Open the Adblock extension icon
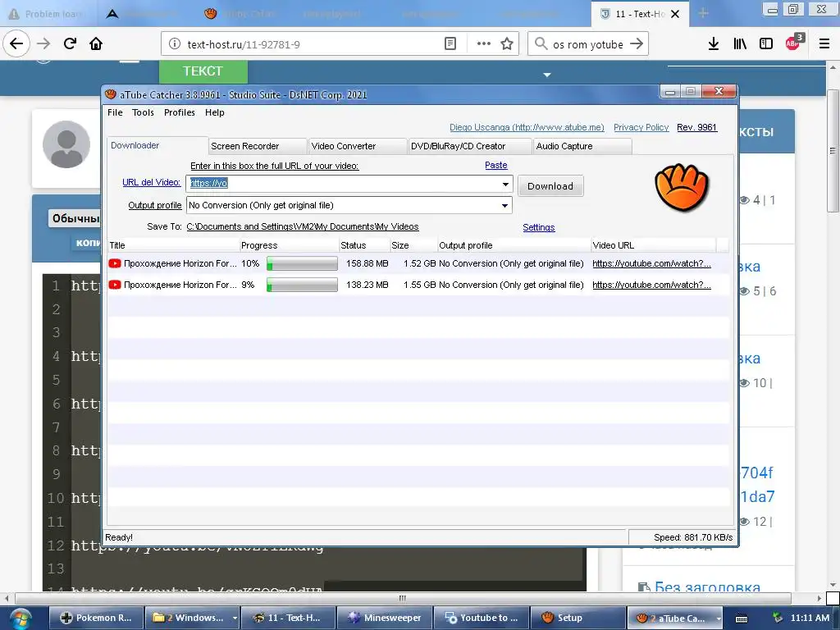The width and height of the screenshot is (840, 630). point(793,43)
